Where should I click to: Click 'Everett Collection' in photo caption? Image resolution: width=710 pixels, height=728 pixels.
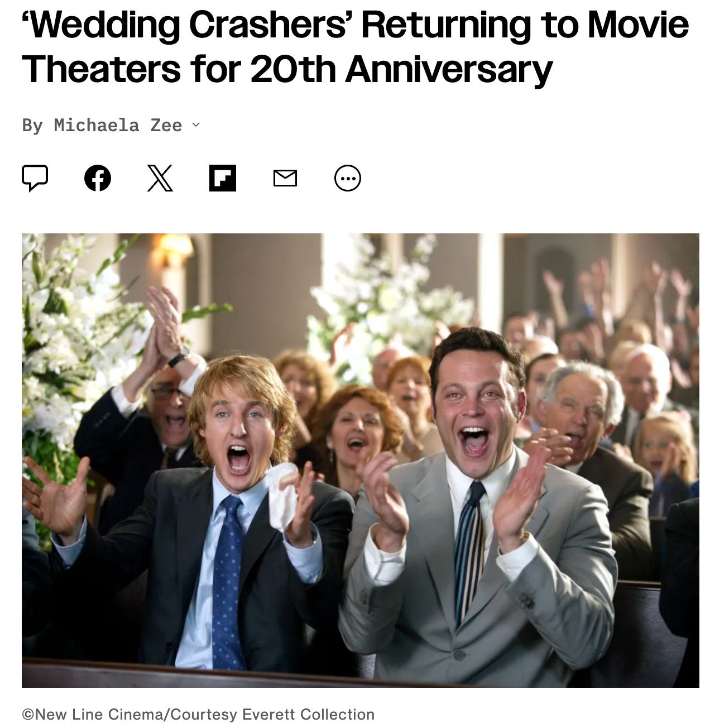(x=308, y=715)
